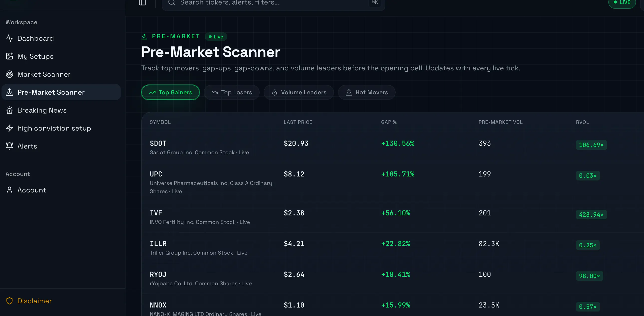Sort by RVOL column header
The image size is (644, 316).
[x=582, y=122]
